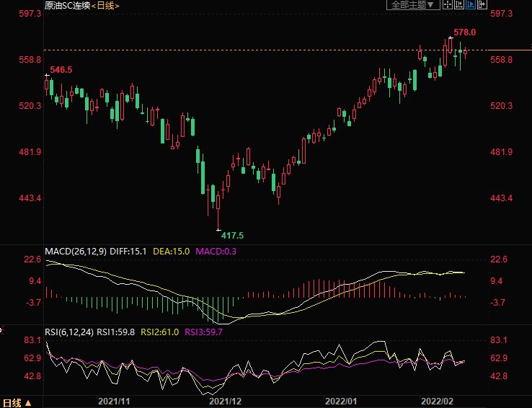
Task: Click the DIFF:15.1 value in MACD header
Action: point(128,251)
